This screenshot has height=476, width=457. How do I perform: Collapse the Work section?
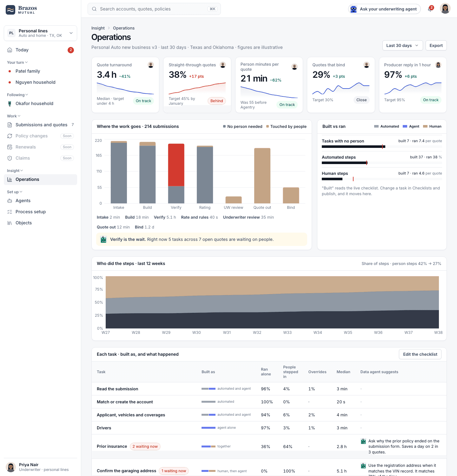click(x=14, y=116)
